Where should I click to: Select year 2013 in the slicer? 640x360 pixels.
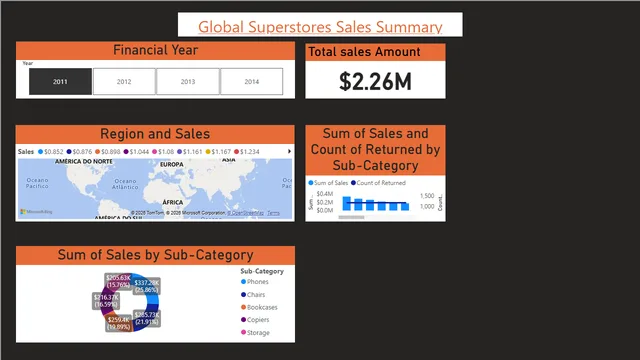(x=188, y=82)
